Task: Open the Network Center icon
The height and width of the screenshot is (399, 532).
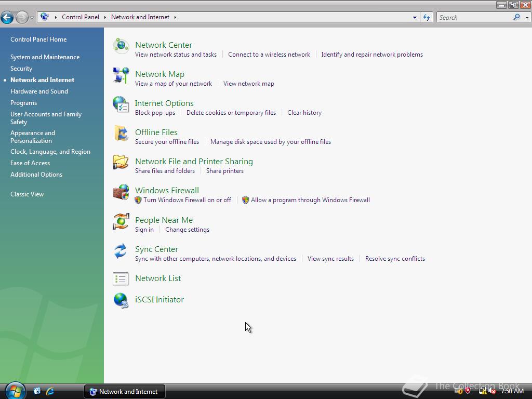Action: [x=121, y=46]
